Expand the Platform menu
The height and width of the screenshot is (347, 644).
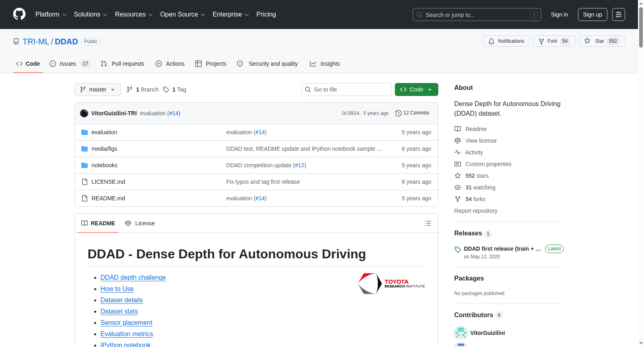[x=51, y=15]
